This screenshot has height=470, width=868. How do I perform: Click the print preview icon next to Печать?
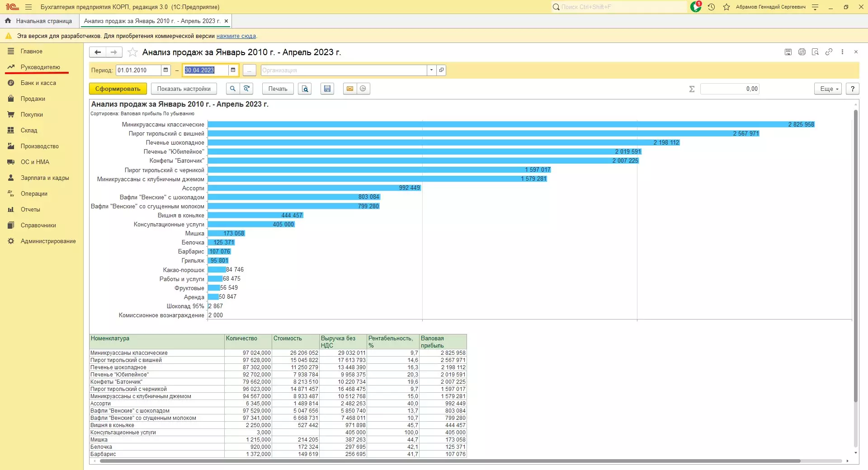click(305, 89)
